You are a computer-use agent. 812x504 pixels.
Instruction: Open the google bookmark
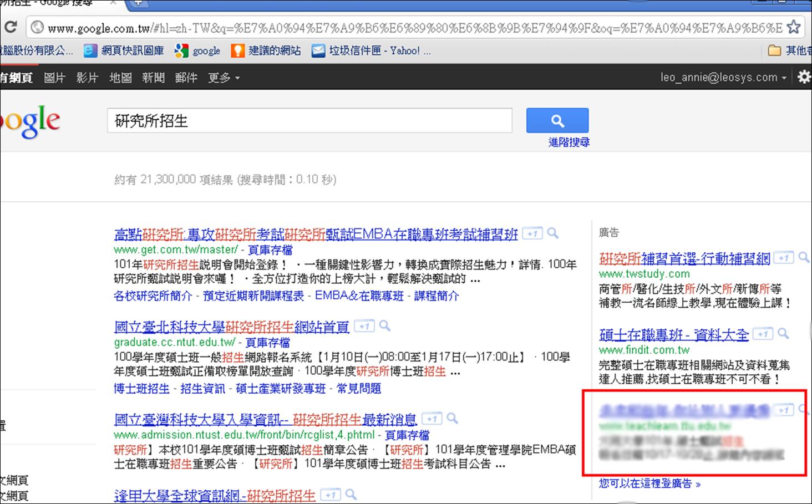pos(197,51)
